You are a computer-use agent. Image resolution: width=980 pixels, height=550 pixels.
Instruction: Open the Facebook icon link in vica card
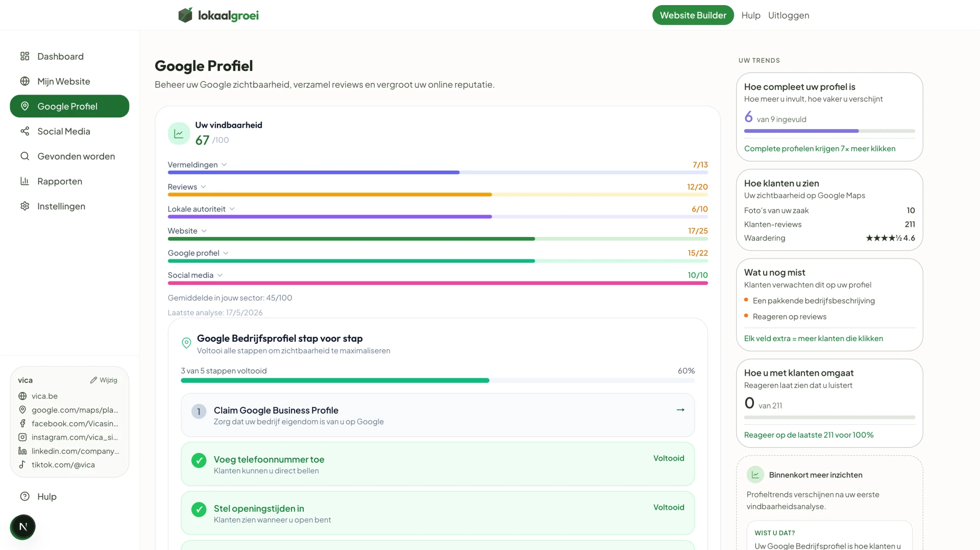tap(22, 423)
